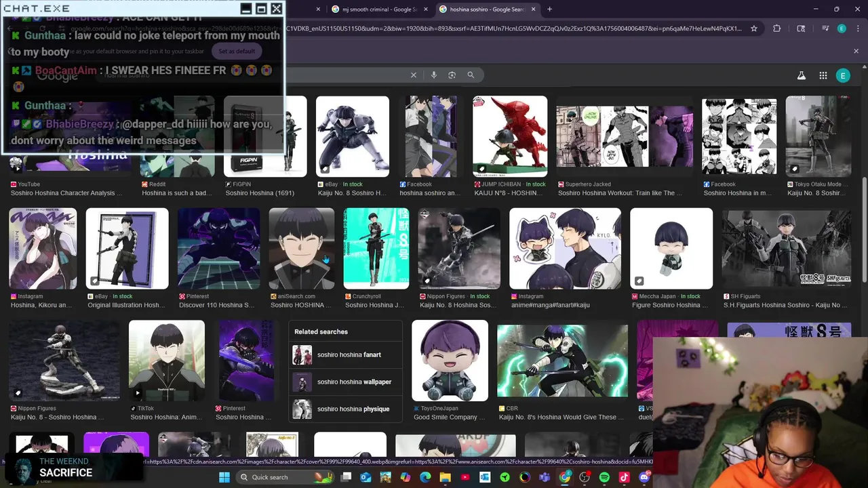Click BhabieBreezy's chat message in CHAT.EXE
This screenshot has height=488, width=868.
click(142, 132)
